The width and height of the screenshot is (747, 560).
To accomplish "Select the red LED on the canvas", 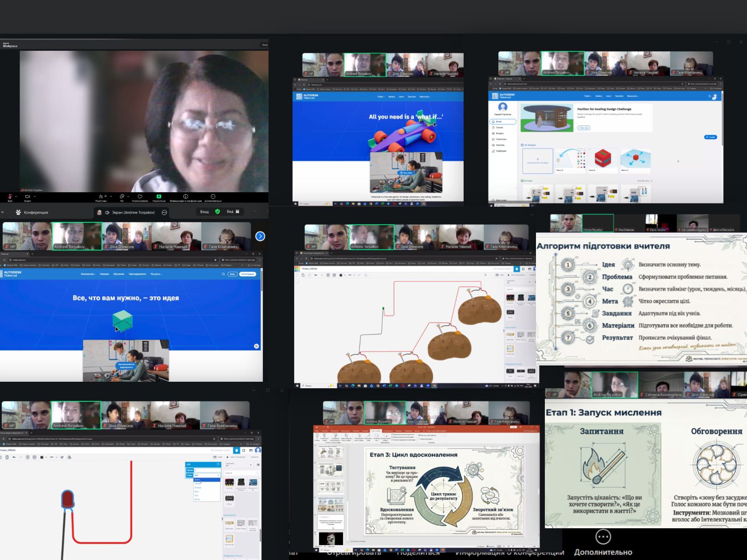I will 68,499.
